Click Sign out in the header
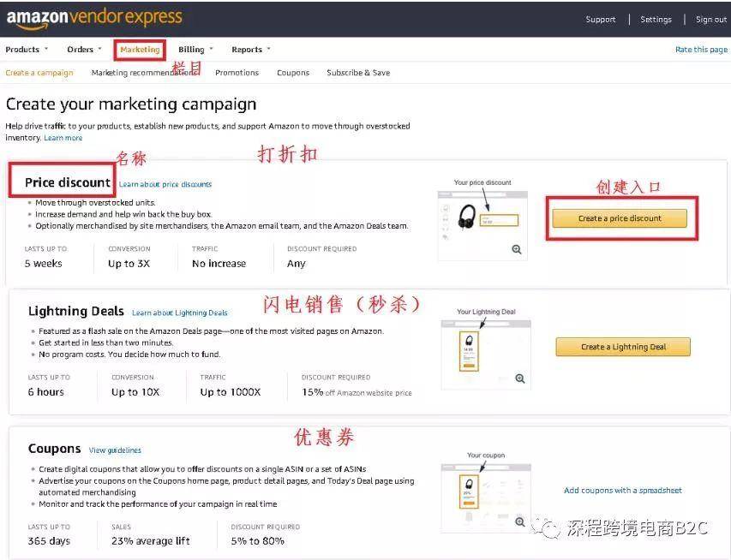This screenshot has width=731, height=560. [x=711, y=20]
